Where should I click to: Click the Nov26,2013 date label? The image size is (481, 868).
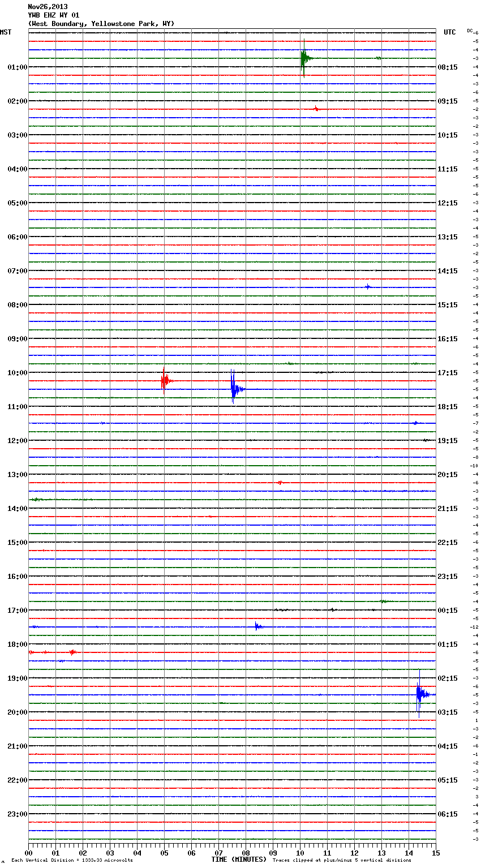(48, 7)
